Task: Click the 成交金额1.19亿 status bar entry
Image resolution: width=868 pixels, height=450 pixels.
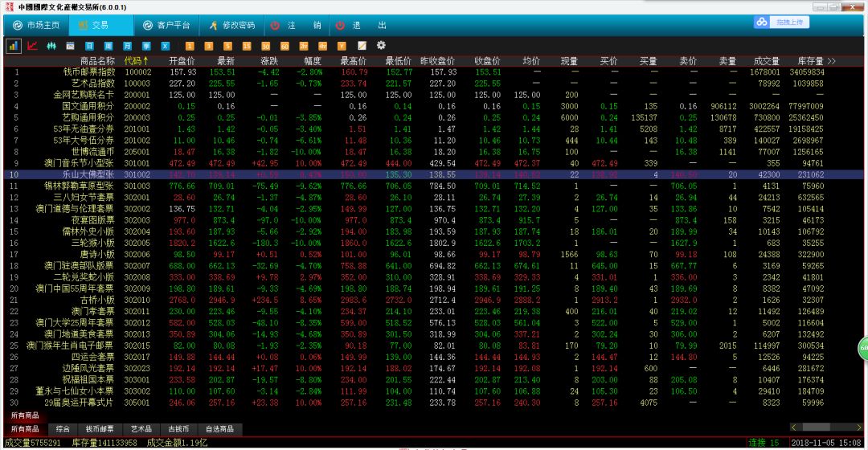Action: click(177, 443)
